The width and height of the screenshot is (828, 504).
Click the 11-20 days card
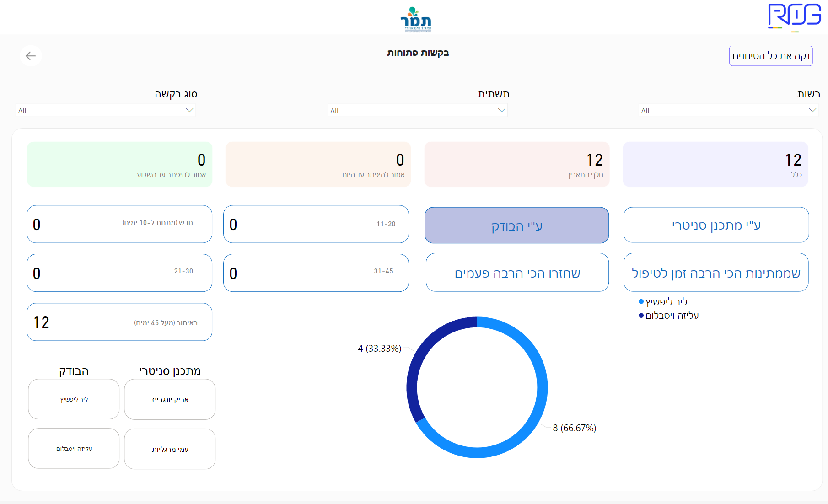point(316,224)
